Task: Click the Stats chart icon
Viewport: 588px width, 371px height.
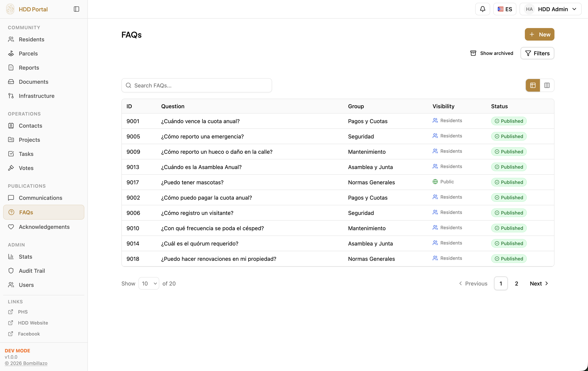Action: point(11,256)
